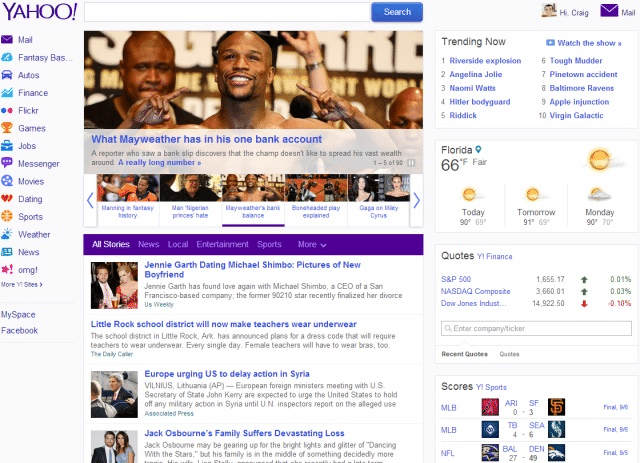Pause the featured story slideshow
This screenshot has height=463, width=640.
point(411,162)
